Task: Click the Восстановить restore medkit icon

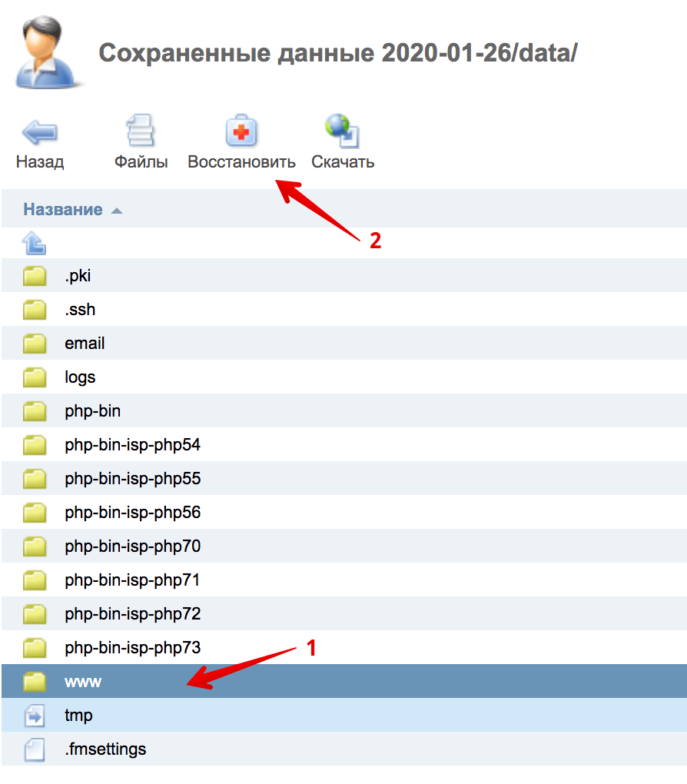Action: click(x=241, y=131)
